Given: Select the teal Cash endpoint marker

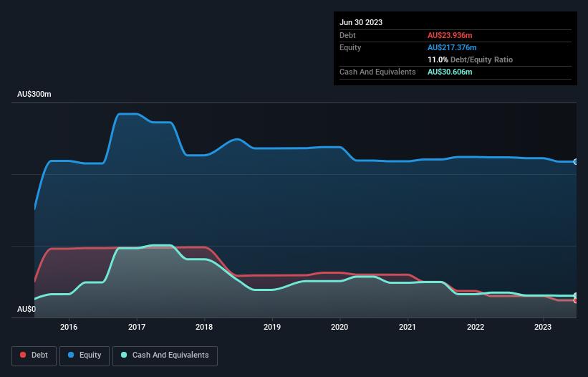Looking at the screenshot, I should click(576, 295).
